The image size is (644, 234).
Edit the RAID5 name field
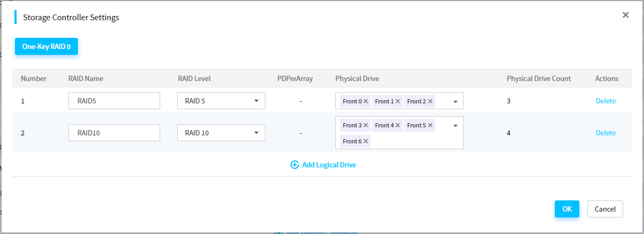point(114,101)
